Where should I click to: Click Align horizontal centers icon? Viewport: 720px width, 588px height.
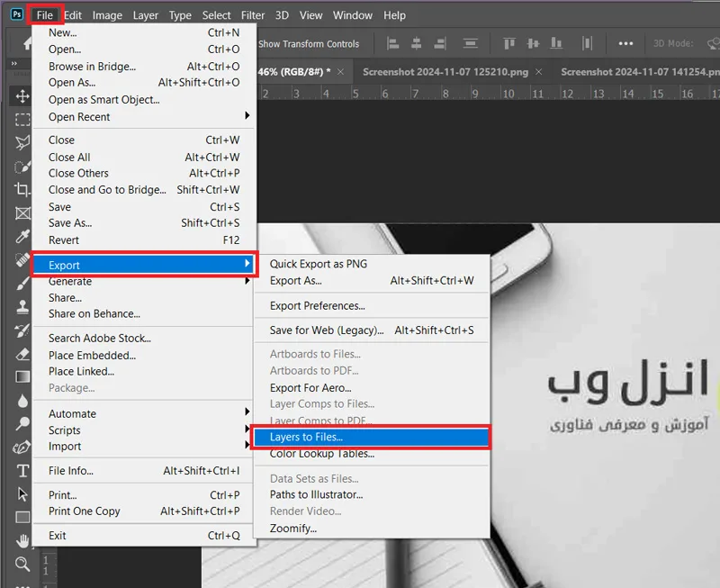[x=417, y=43]
